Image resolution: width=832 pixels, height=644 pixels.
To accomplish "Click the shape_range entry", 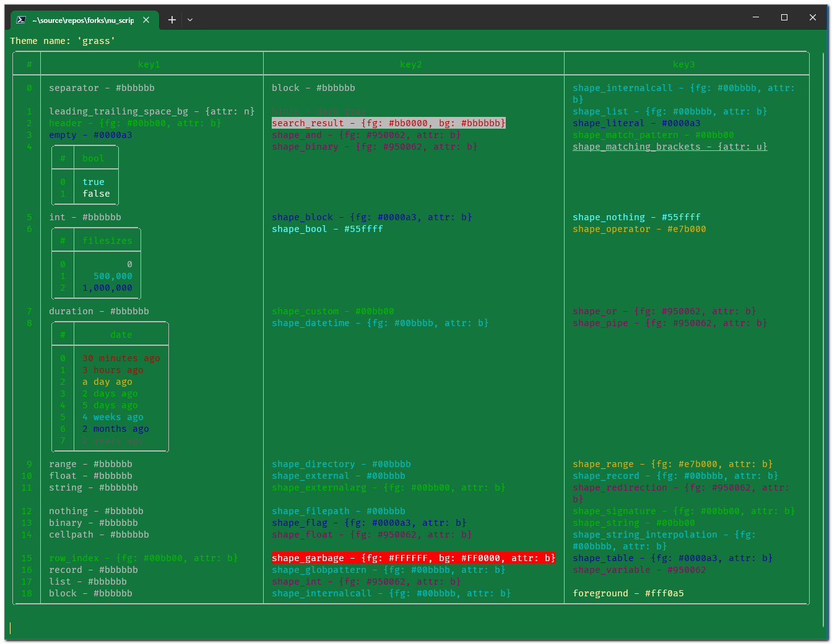I will pyautogui.click(x=673, y=464).
